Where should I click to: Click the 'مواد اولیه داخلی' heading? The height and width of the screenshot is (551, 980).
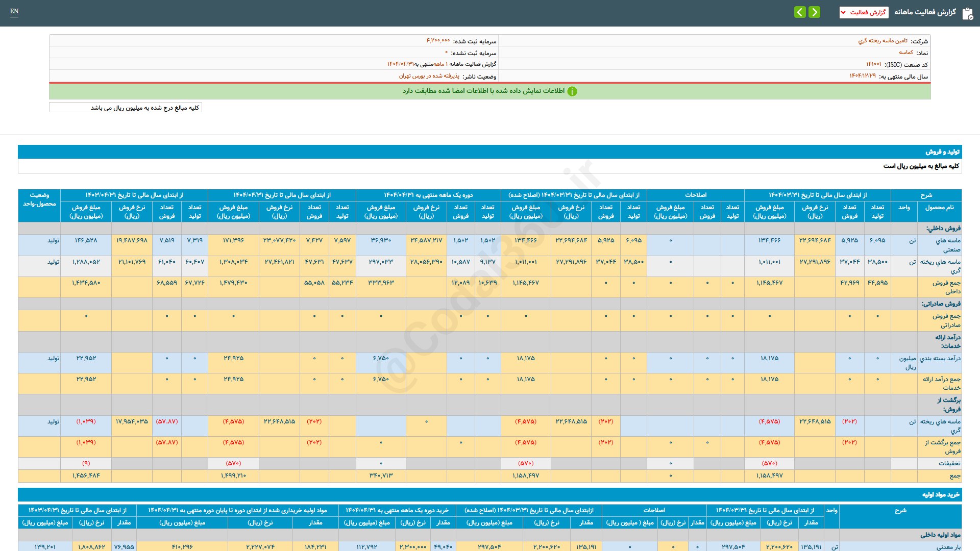tap(940, 535)
